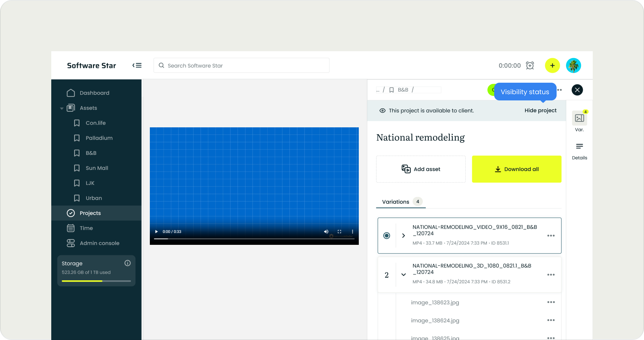The height and width of the screenshot is (340, 644).
Task: Collapse the sidebar with the menu toggle icon
Action: [137, 65]
